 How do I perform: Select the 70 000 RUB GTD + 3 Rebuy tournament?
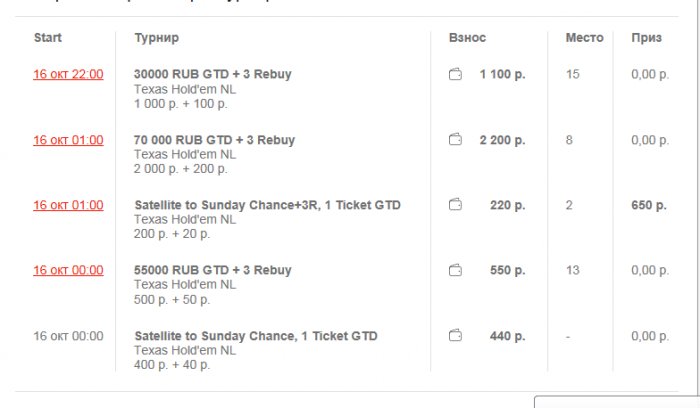(214, 140)
